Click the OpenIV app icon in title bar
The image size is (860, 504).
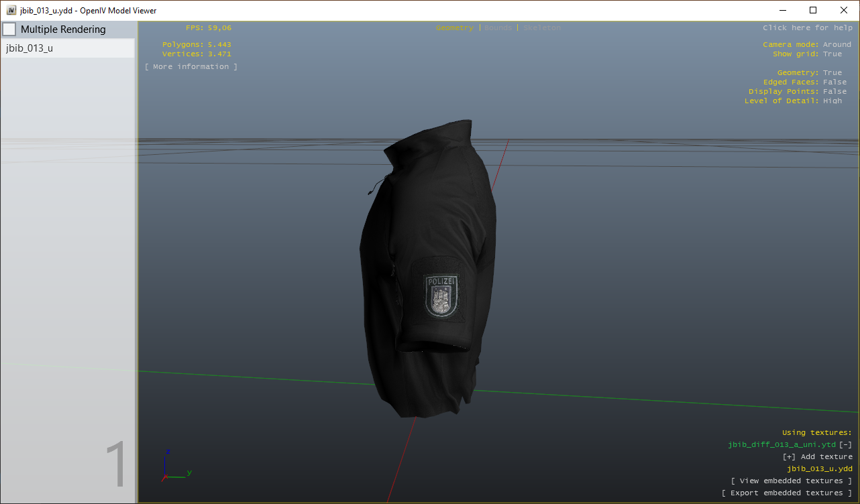tap(11, 10)
